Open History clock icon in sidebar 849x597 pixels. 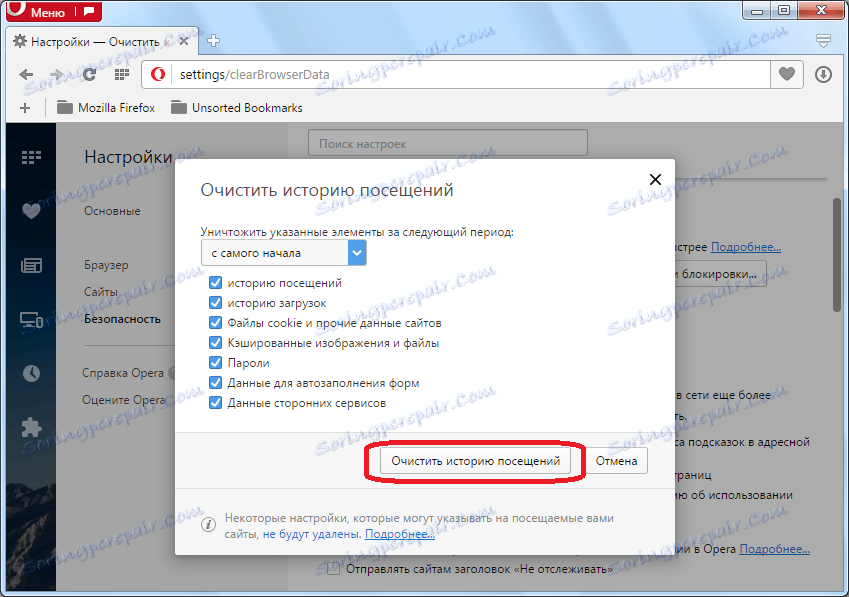(31, 373)
